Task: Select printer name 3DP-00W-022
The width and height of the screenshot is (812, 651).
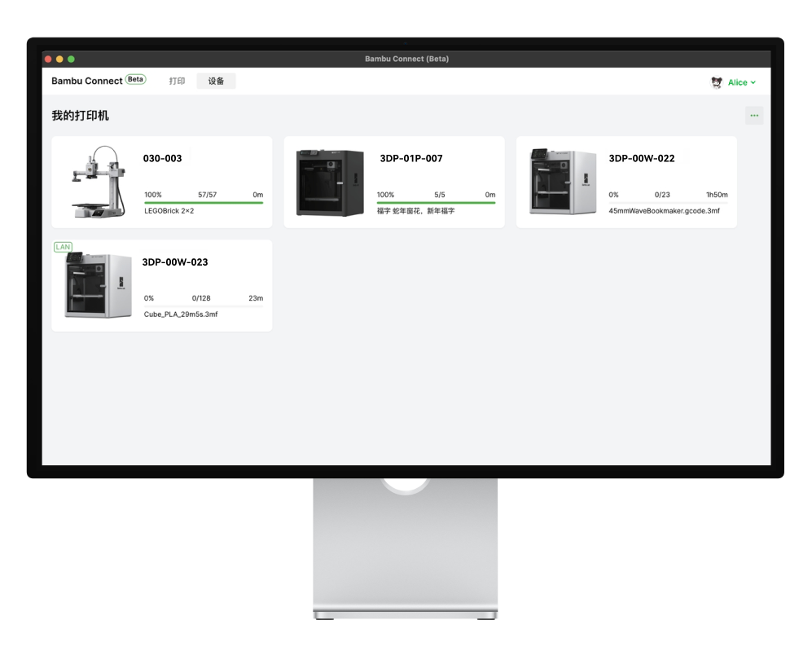Action: pos(642,159)
